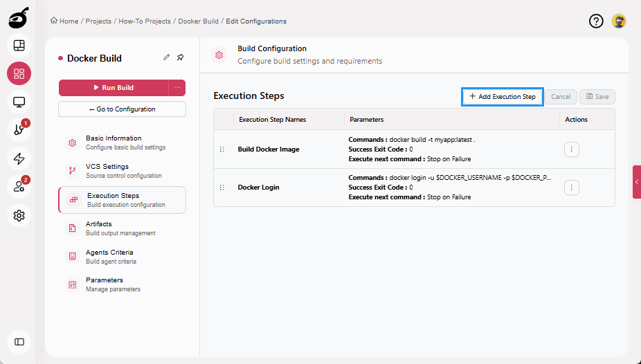Open VCS Settings section
The height and width of the screenshot is (364, 641).
(123, 171)
